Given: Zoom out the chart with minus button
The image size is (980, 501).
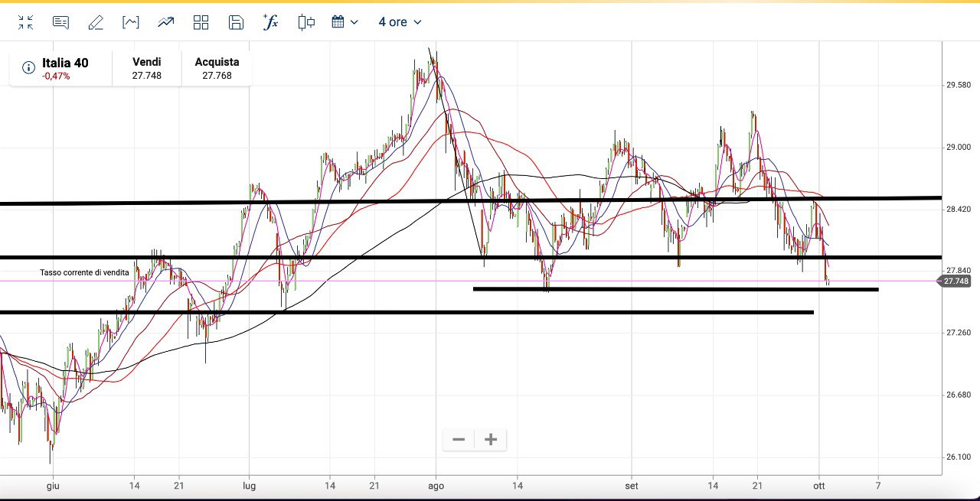Looking at the screenshot, I should pyautogui.click(x=459, y=440).
